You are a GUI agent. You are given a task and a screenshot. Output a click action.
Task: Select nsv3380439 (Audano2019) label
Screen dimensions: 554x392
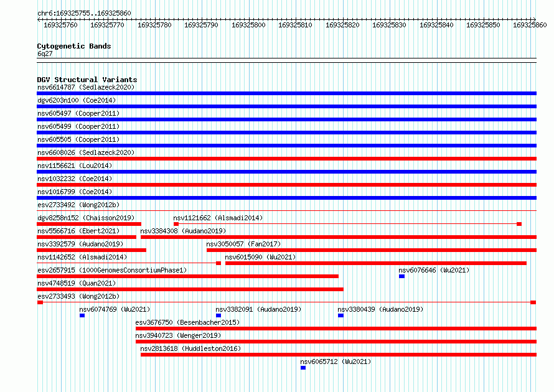coord(380,309)
